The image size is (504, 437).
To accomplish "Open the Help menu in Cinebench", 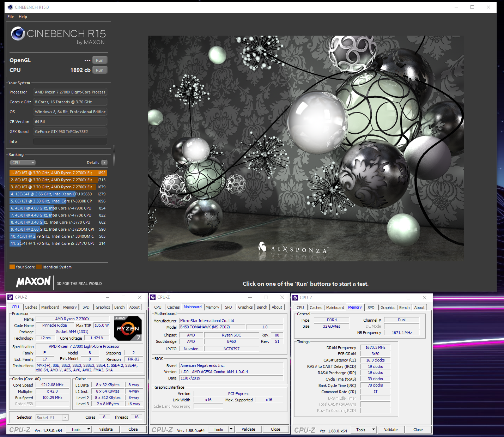I will 23,17.
